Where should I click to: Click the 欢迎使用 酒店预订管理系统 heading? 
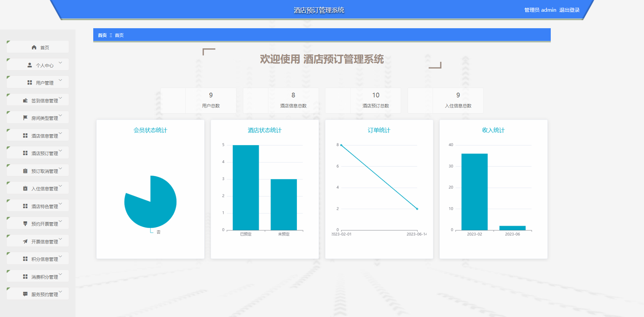(x=322, y=59)
